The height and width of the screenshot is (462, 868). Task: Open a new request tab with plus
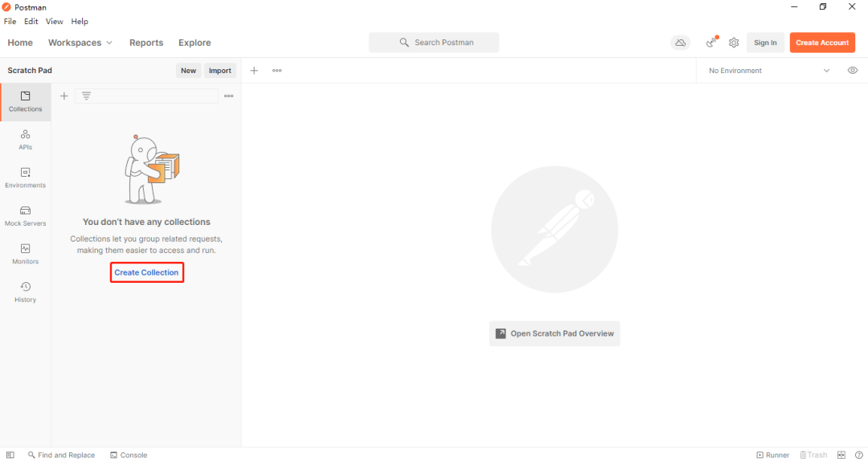click(254, 71)
